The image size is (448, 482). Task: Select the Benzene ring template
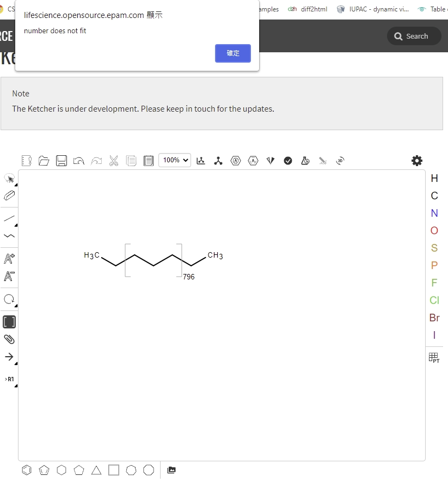(27, 470)
